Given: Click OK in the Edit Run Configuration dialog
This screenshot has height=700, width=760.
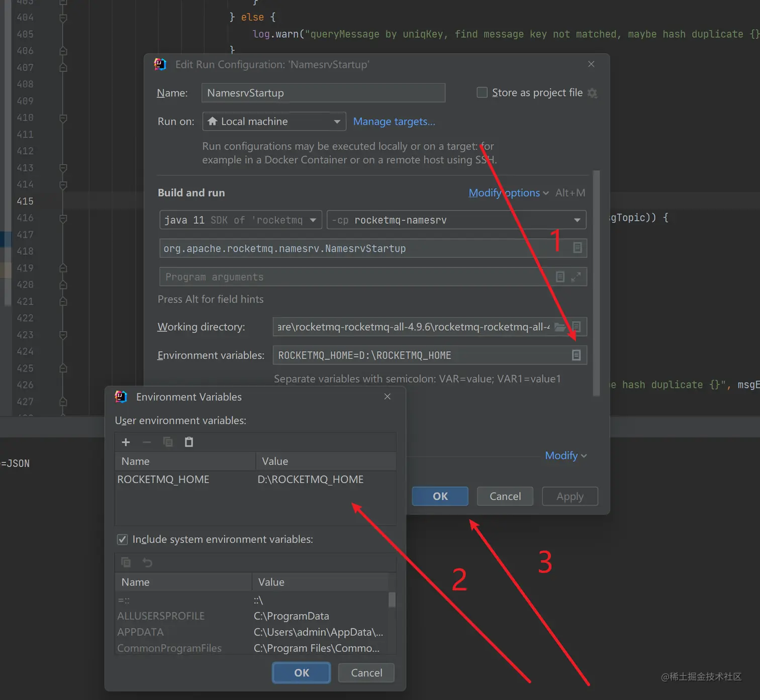Looking at the screenshot, I should [x=440, y=496].
